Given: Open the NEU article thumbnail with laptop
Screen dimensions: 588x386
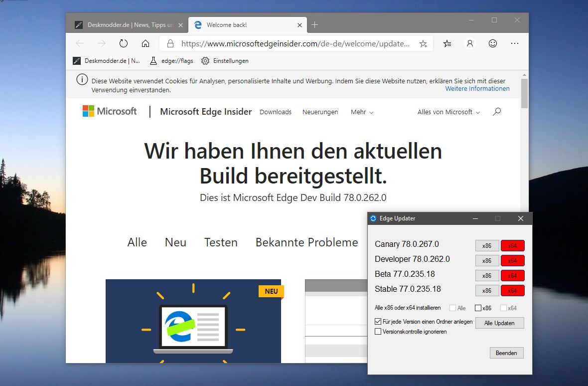Looking at the screenshot, I should click(x=193, y=321).
